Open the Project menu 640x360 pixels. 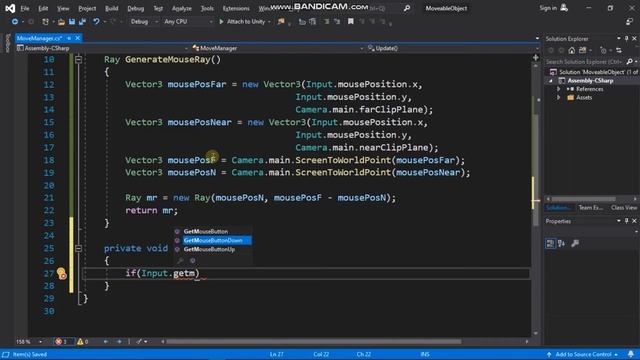pos(87,8)
